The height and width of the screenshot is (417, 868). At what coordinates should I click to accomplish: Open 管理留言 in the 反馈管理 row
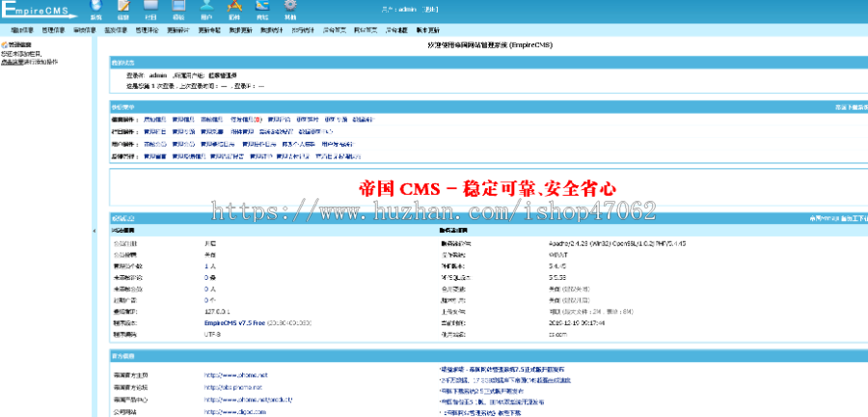[x=154, y=156]
